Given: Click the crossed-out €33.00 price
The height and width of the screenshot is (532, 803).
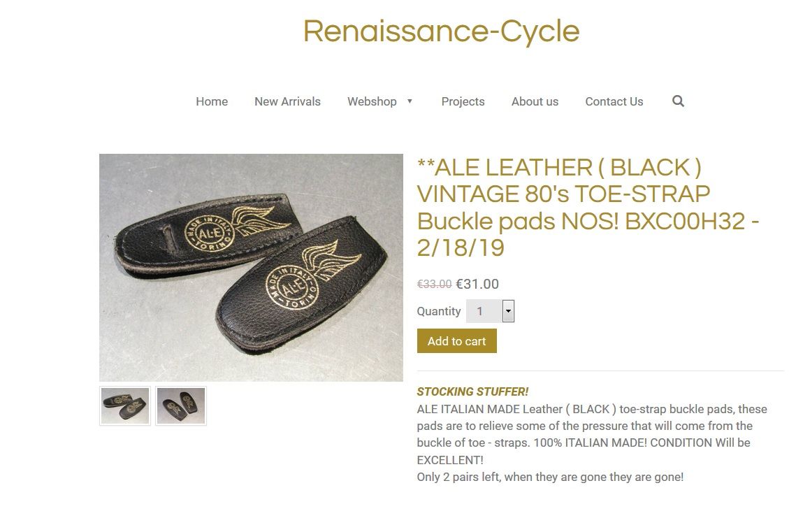Looking at the screenshot, I should point(434,284).
